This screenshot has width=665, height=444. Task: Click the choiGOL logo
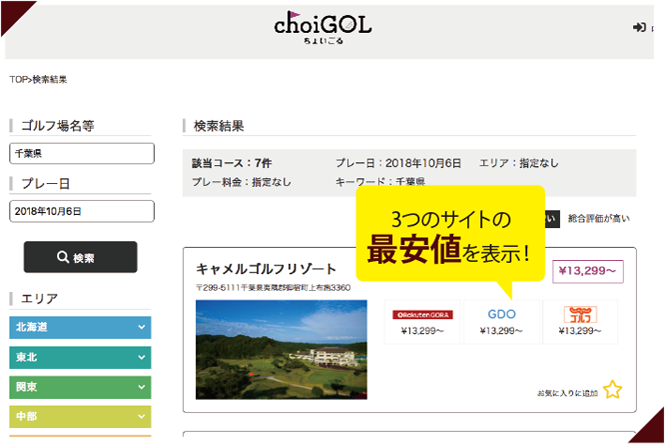[322, 29]
